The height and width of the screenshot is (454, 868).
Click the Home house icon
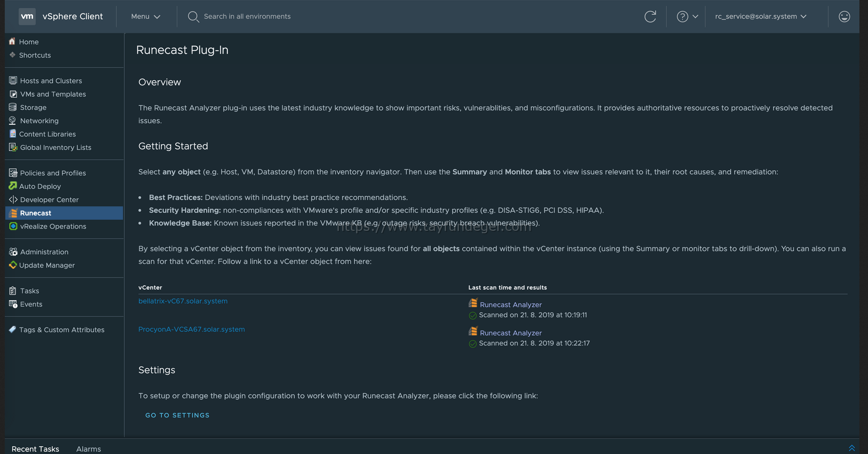[12, 42]
